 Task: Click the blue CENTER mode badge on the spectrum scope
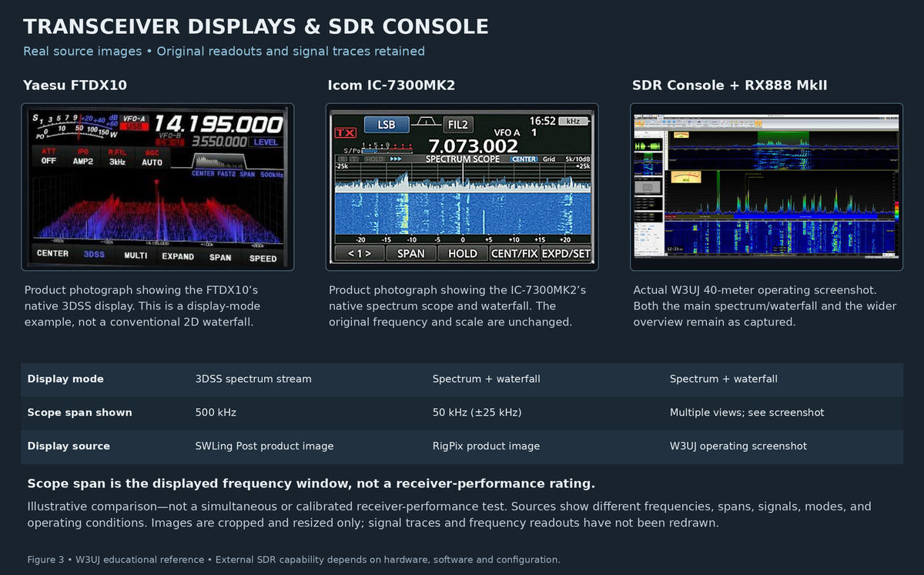point(524,159)
